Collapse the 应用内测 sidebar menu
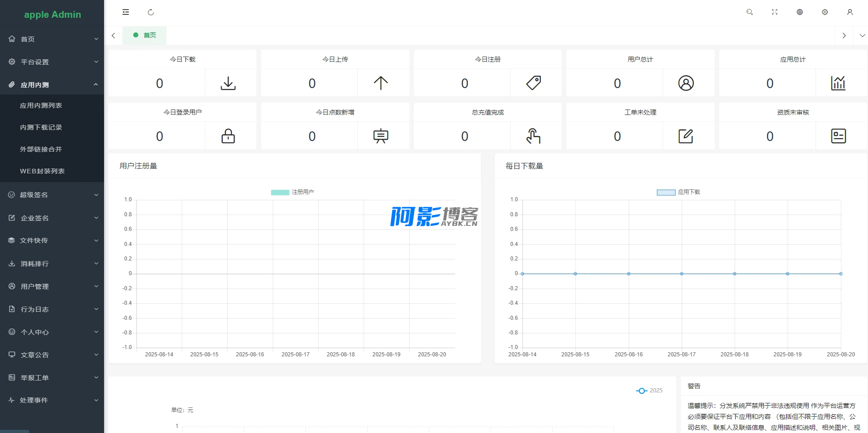Screen dimensions: 868x433 tap(52, 85)
